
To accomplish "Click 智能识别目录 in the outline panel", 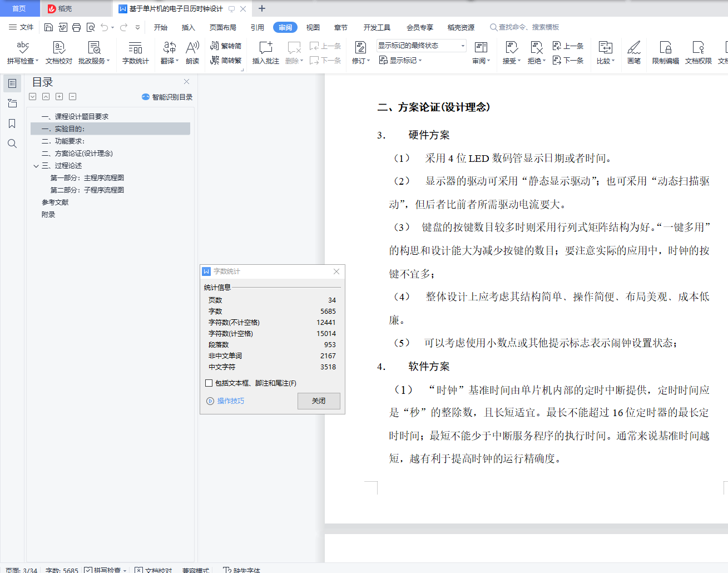I will point(167,97).
